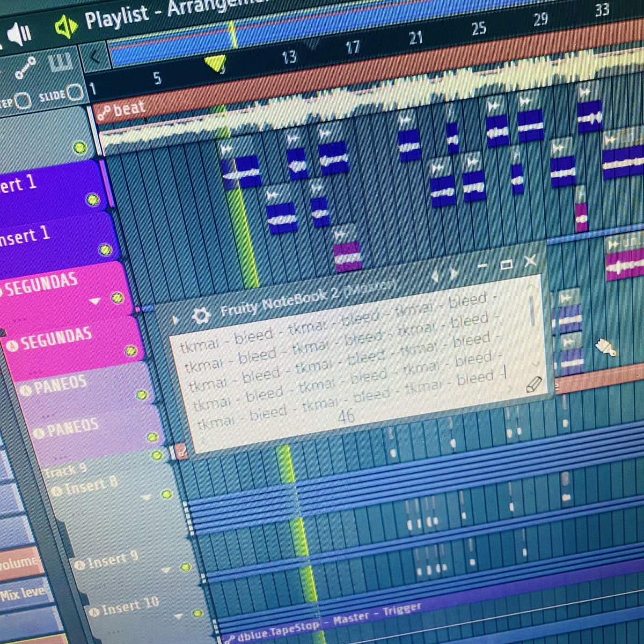
Task: Mute the first purple Insert 1 track
Action: coord(93,200)
